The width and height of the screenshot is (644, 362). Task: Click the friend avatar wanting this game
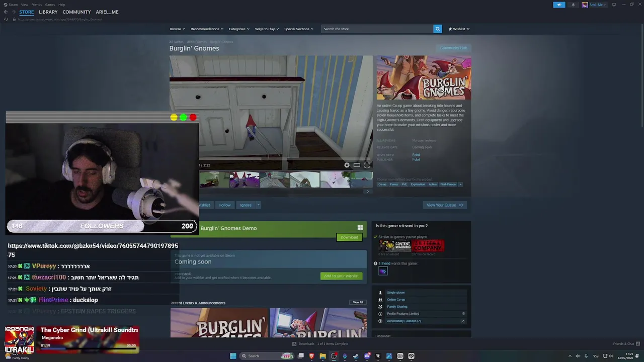383,271
